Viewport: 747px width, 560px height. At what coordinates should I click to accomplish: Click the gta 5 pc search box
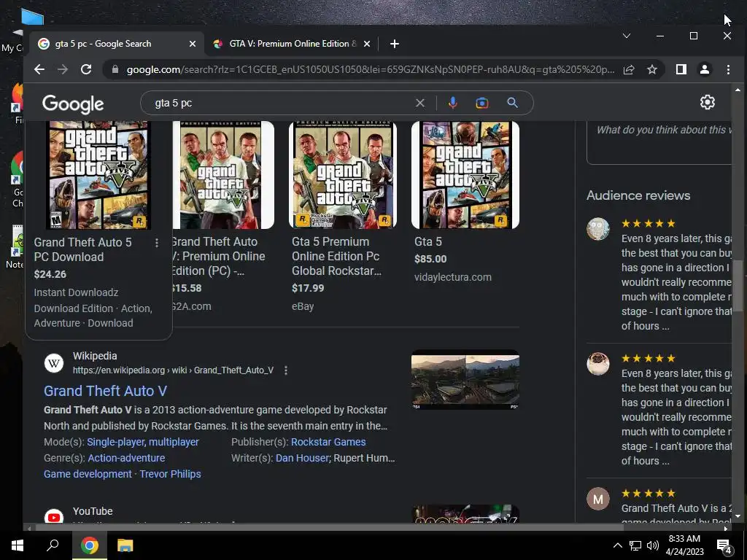point(281,103)
